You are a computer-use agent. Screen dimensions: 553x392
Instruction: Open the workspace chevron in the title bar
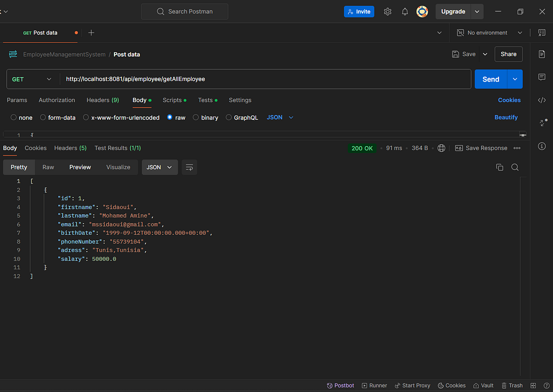point(4,12)
